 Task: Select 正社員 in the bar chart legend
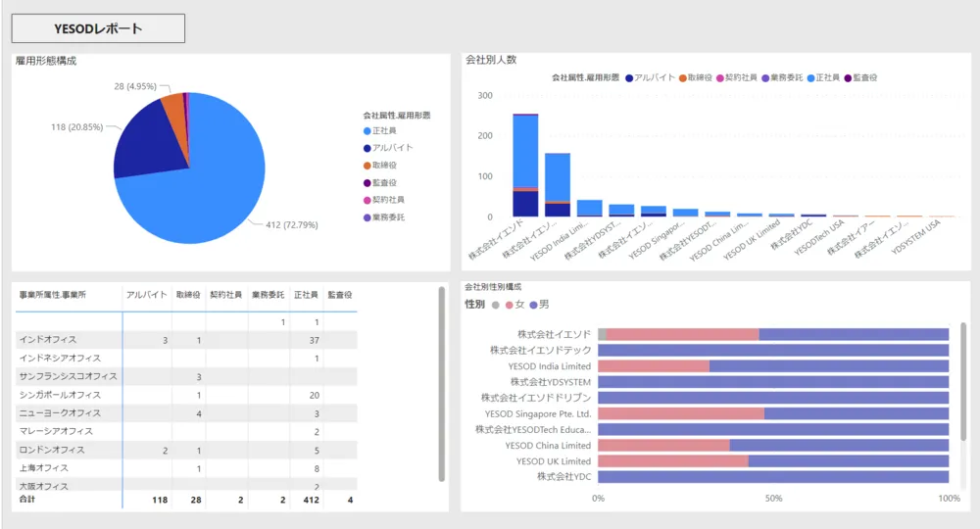click(824, 78)
